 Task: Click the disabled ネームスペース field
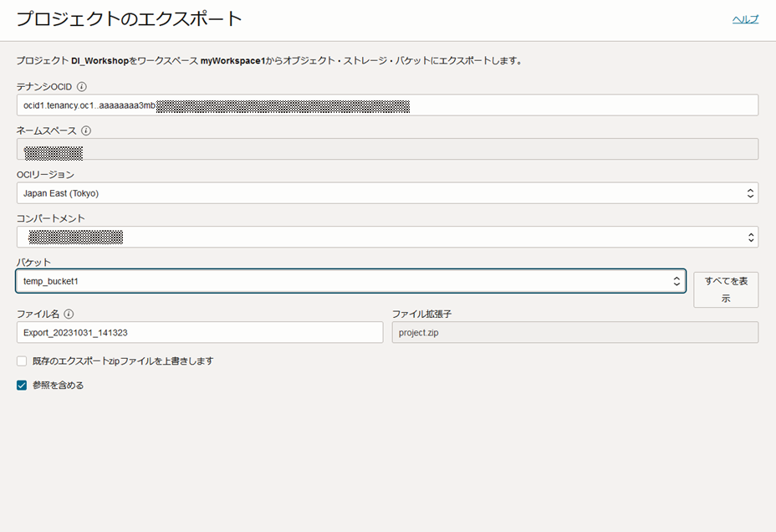[x=387, y=149]
